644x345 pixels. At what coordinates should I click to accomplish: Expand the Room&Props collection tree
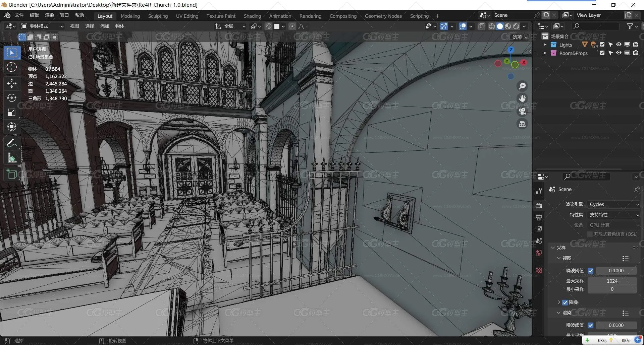(545, 53)
